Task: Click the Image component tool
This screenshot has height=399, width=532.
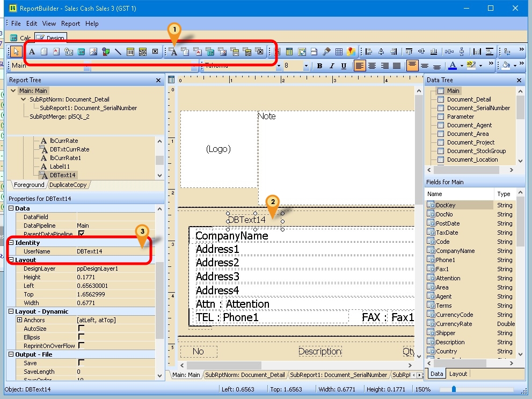Action: click(93, 52)
